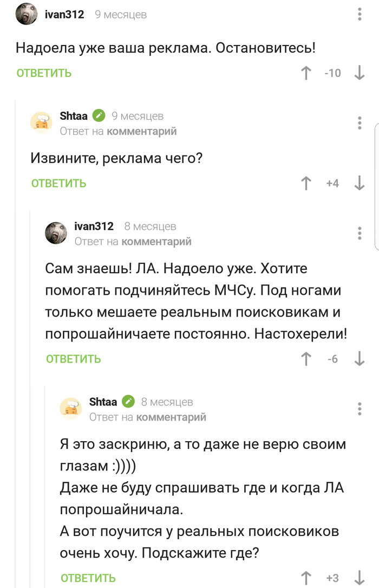379x588 pixels.
Task: Open three-dot menu on Shtaa's first reply
Action: point(360,123)
